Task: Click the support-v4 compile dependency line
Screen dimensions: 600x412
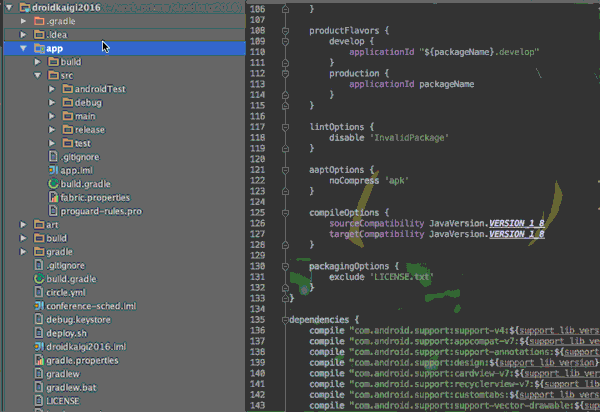Action: [454, 331]
